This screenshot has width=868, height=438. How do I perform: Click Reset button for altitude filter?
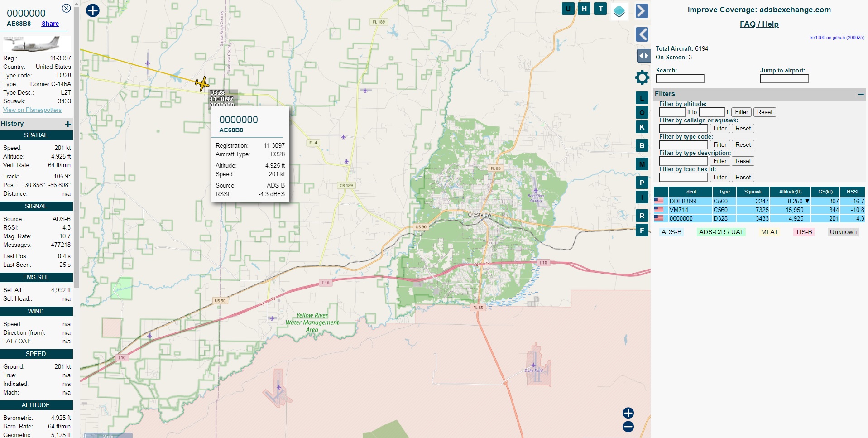[x=764, y=112]
